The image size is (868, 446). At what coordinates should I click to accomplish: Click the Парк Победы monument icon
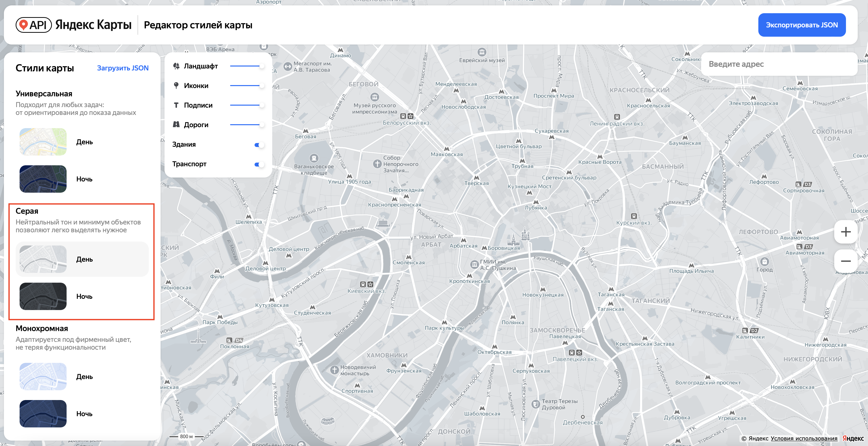pyautogui.click(x=198, y=336)
